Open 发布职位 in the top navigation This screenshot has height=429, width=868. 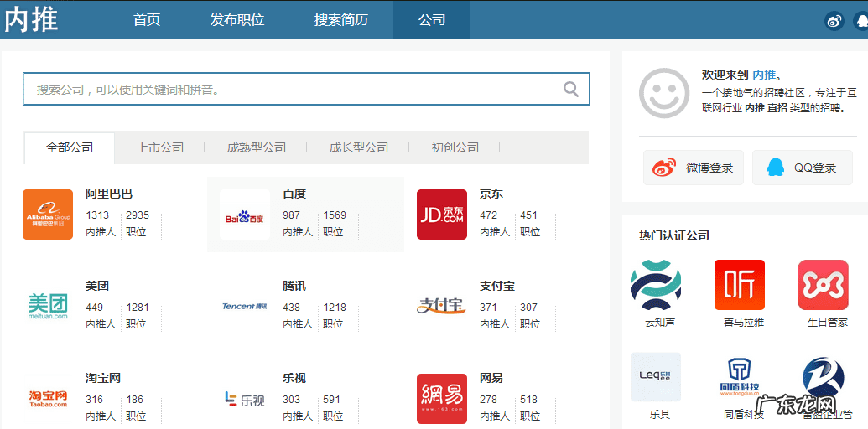click(237, 20)
